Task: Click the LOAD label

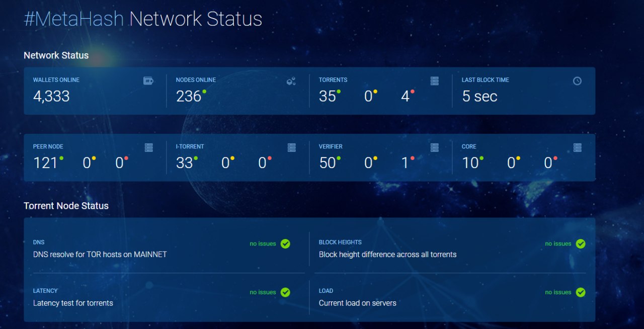Action: pos(326,291)
